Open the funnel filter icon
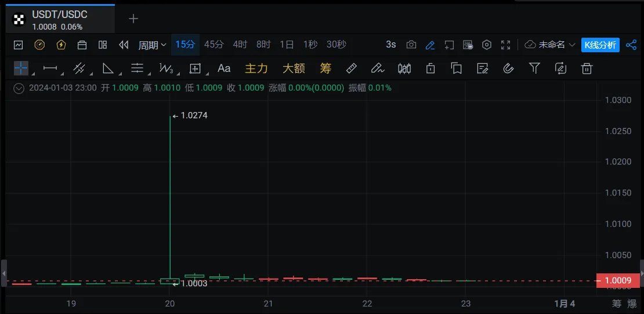Viewport: 644px width, 314px height. click(x=534, y=68)
